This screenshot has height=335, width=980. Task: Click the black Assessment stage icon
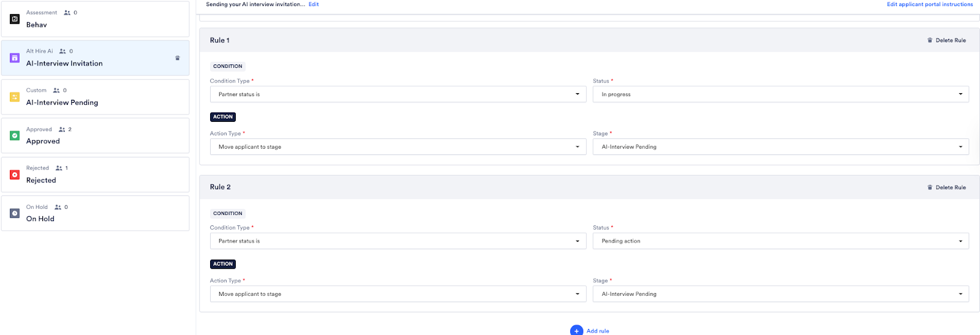click(x=15, y=19)
